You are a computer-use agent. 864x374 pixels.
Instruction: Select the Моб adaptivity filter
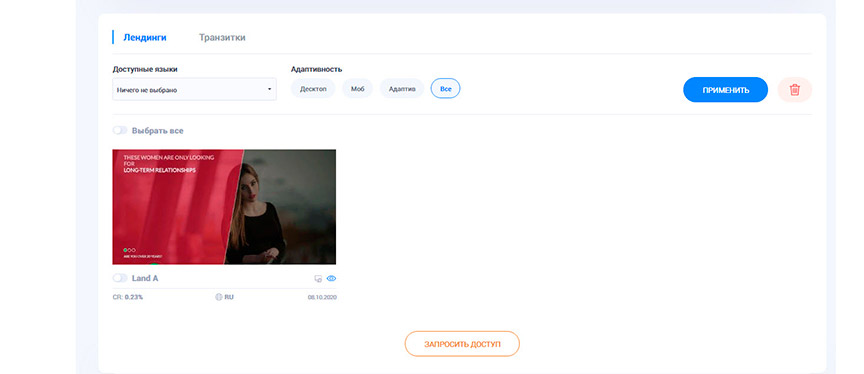pos(358,89)
